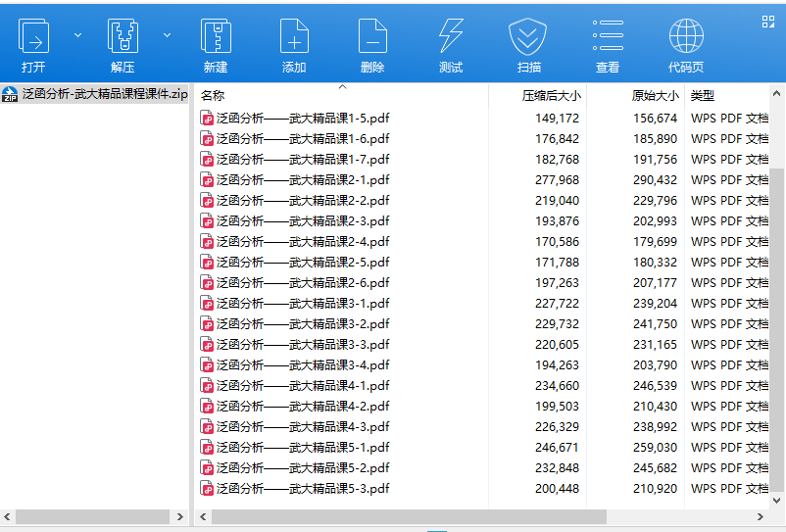Click compressed size 277,968
This screenshot has height=532, width=786.
557,180
